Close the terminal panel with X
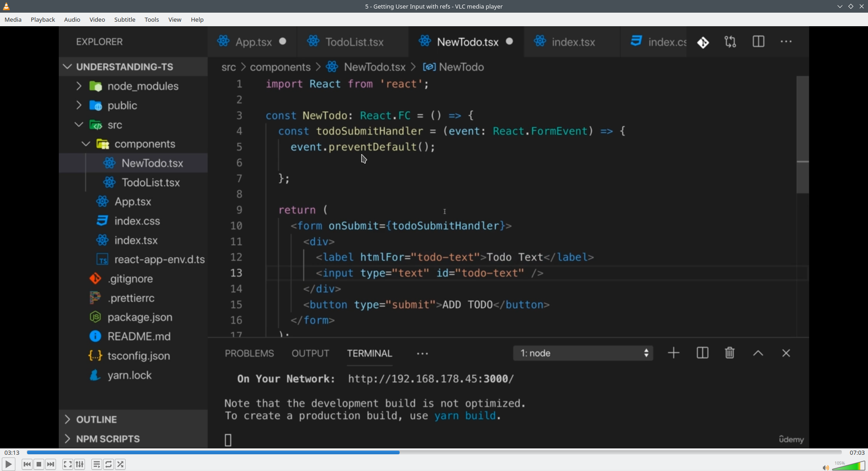 [786, 353]
